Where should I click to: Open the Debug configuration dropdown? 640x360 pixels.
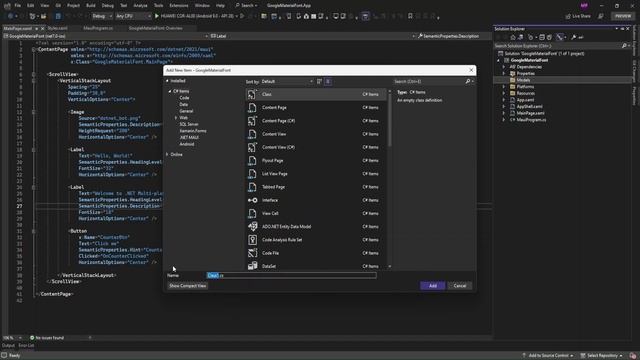[x=102, y=16]
